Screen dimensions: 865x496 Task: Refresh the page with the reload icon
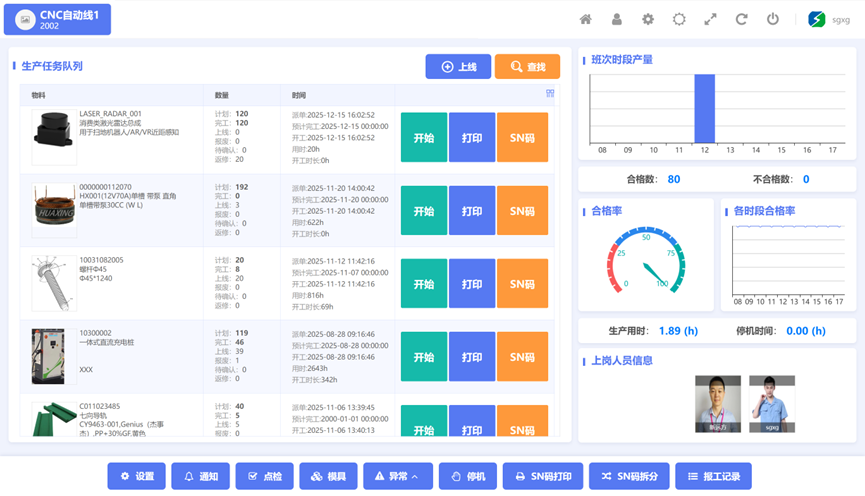coord(741,19)
